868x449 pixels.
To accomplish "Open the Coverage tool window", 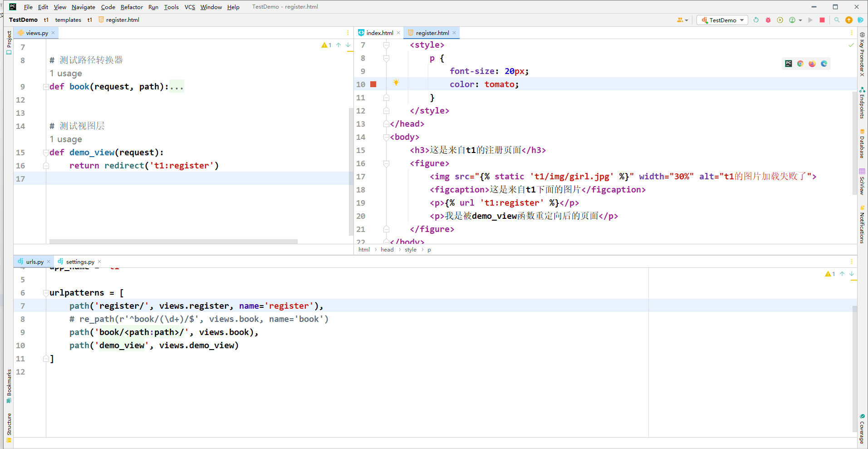I will click(x=862, y=428).
